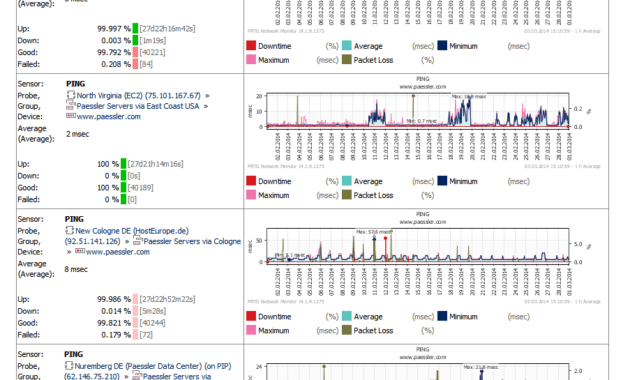This screenshot has height=380, width=630.
Task: Click the navy Minimum swatch in the Cologne legend
Action: (442, 316)
